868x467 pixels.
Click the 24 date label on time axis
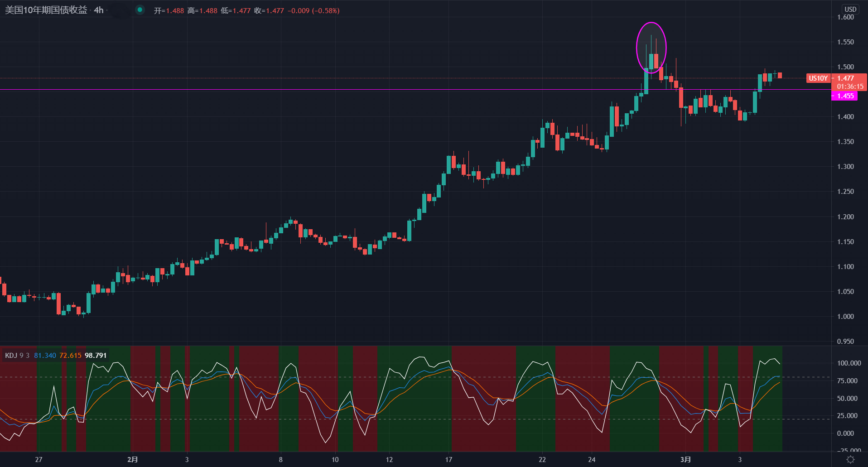[592, 460]
